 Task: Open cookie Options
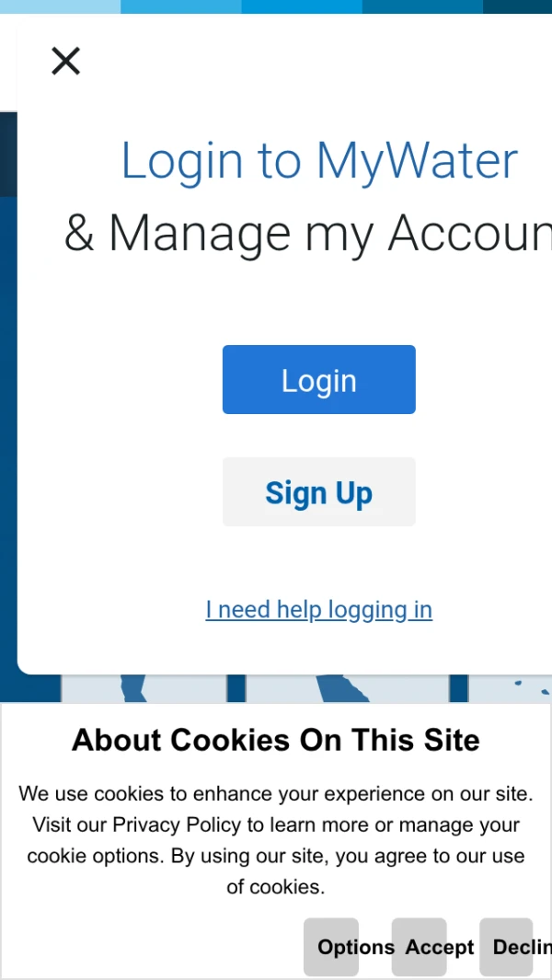pos(331,947)
